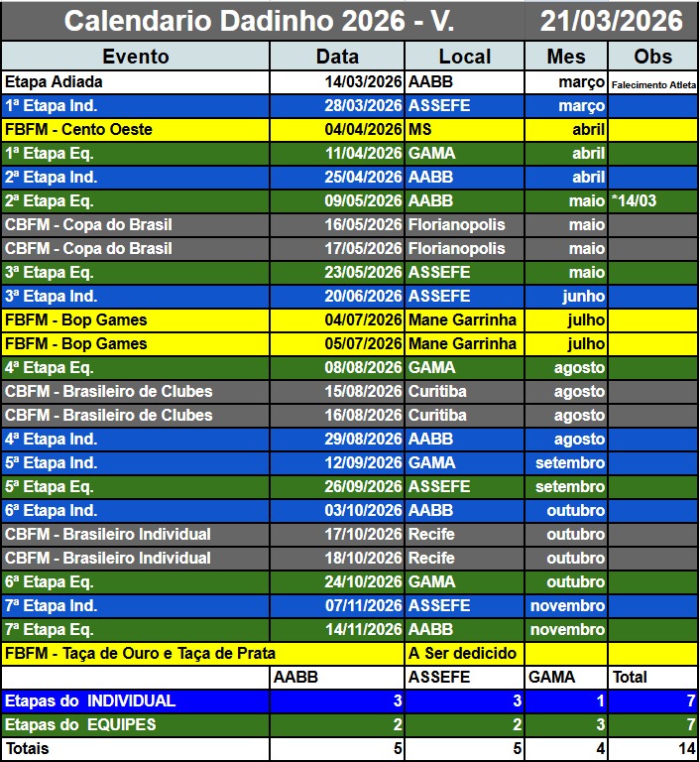Click the Evento column header
The width and height of the screenshot is (700, 762).
click(x=136, y=57)
